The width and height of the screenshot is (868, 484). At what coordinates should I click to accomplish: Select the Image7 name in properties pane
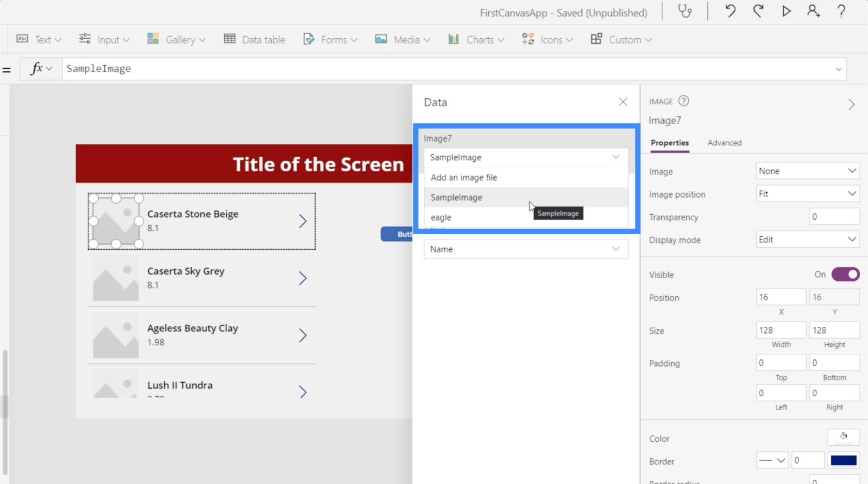pyautogui.click(x=665, y=120)
